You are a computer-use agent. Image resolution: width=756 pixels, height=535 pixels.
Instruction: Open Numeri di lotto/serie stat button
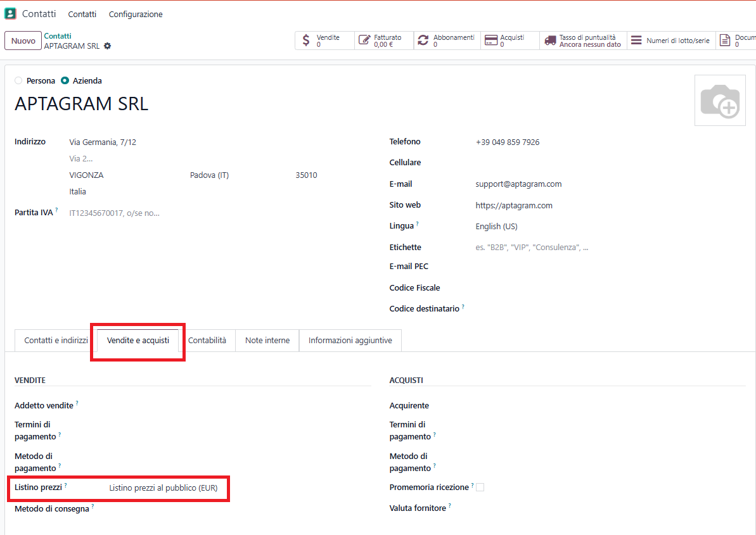coord(671,41)
